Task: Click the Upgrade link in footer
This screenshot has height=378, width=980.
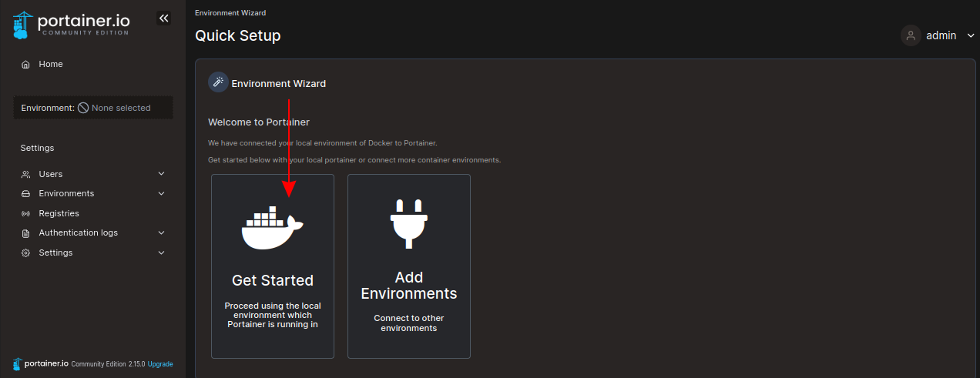Action: pos(160,364)
